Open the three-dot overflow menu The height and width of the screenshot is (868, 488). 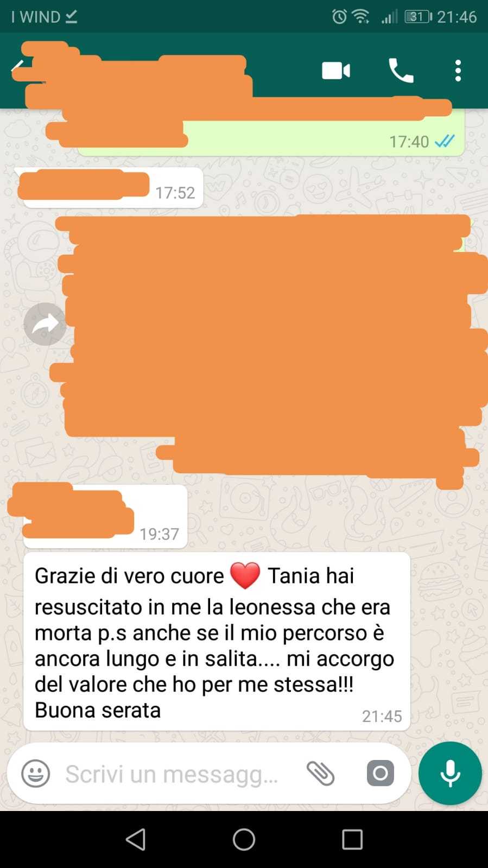[x=458, y=71]
